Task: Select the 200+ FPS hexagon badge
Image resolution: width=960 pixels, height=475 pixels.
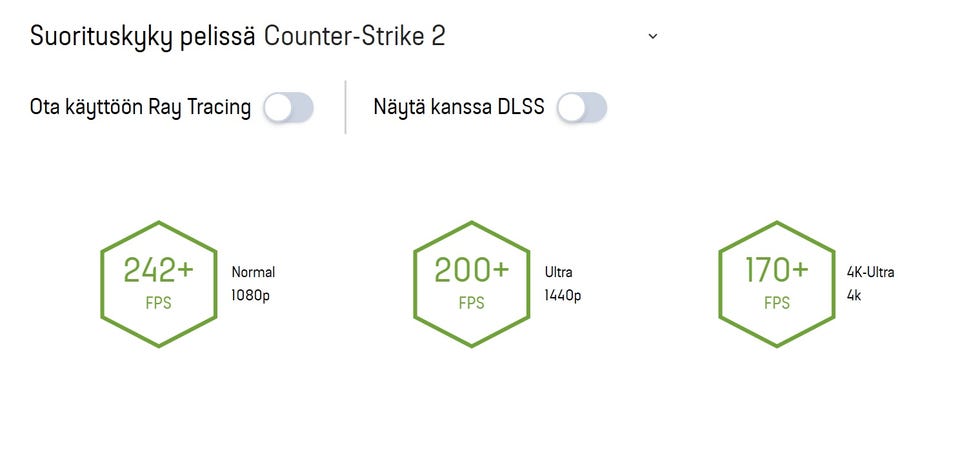Action: (471, 284)
